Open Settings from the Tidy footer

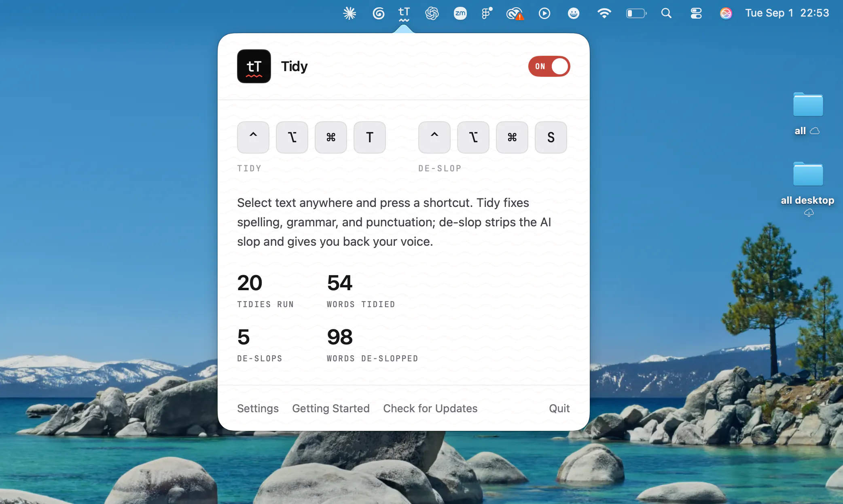258,408
